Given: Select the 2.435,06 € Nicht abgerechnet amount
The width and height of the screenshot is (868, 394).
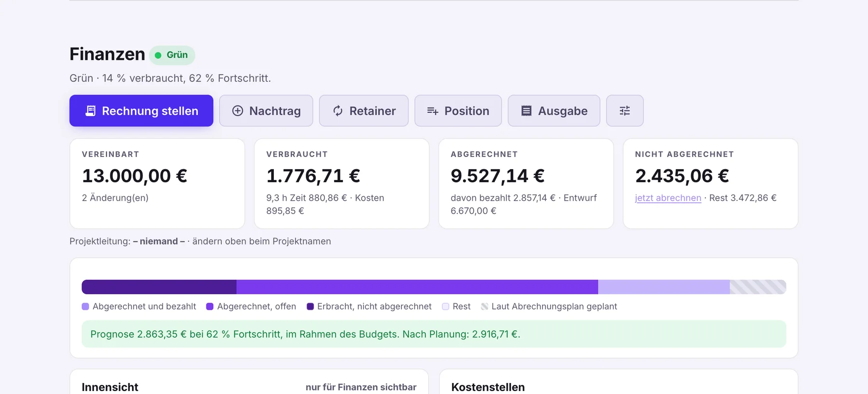Looking at the screenshot, I should [682, 176].
